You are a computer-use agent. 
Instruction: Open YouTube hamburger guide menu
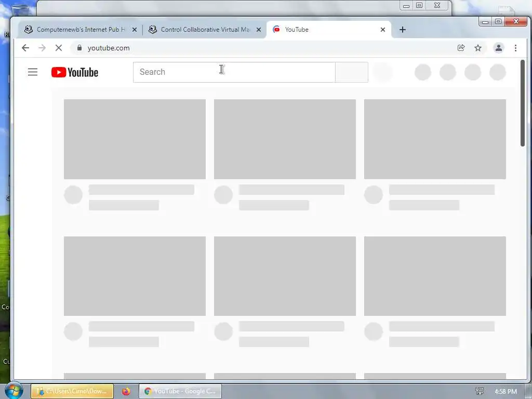(33, 72)
